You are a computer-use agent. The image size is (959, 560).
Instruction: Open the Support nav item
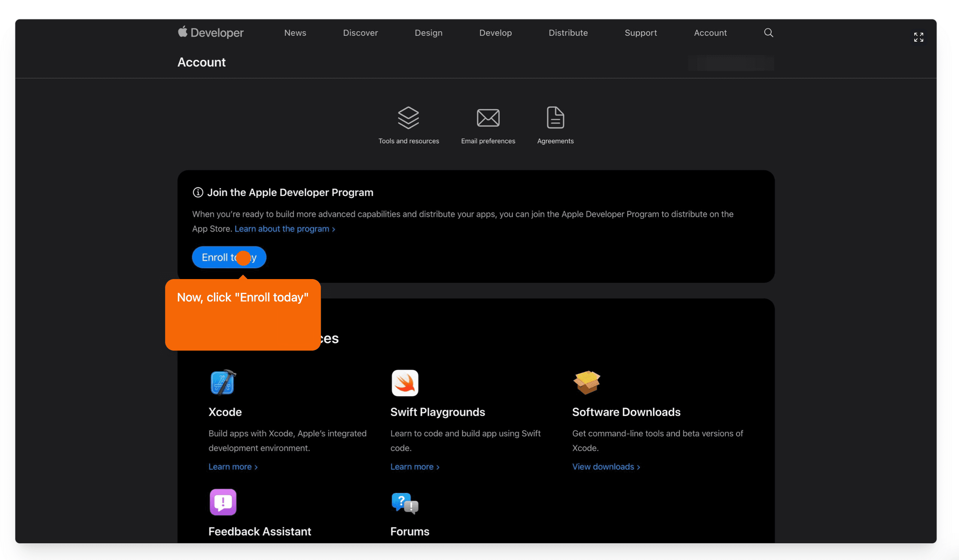[641, 33]
